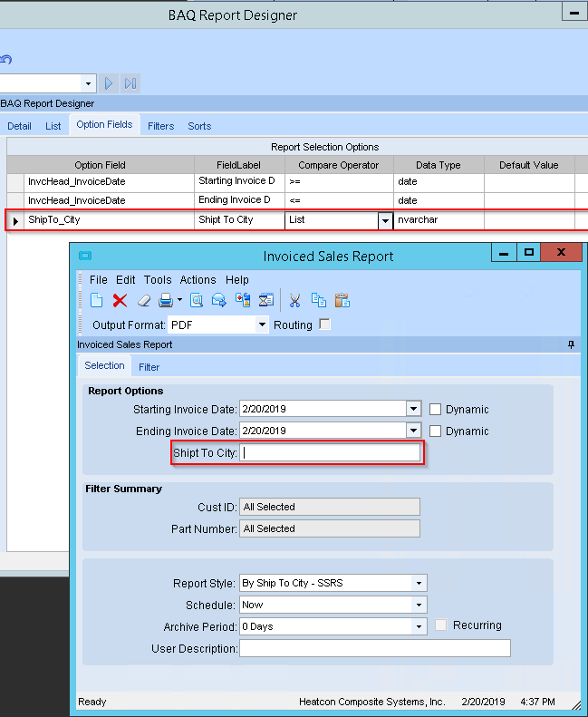Click the eraser clear icon
The width and height of the screenshot is (588, 717).
click(x=143, y=300)
